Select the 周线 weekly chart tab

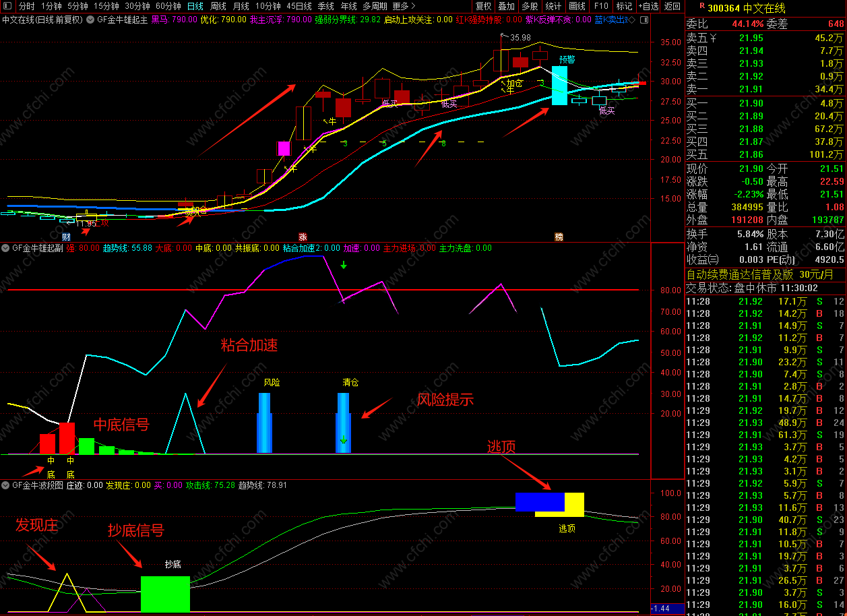pyautogui.click(x=218, y=6)
